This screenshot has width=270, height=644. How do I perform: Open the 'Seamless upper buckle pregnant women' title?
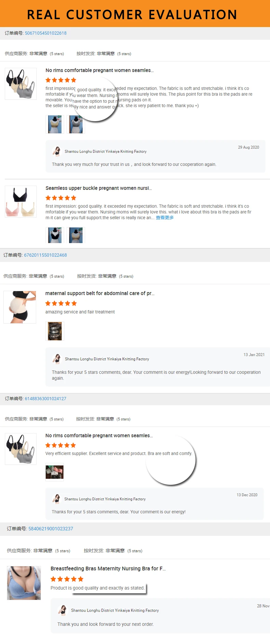click(x=99, y=188)
